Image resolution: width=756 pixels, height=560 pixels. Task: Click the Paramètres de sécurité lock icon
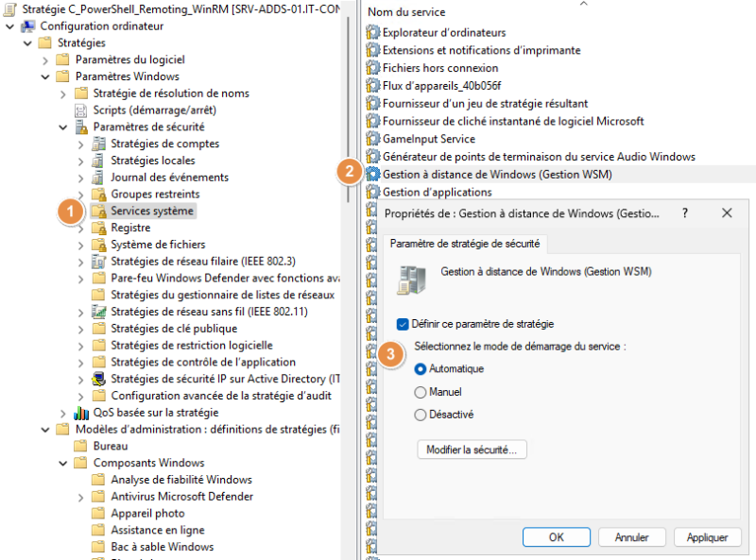point(81,127)
